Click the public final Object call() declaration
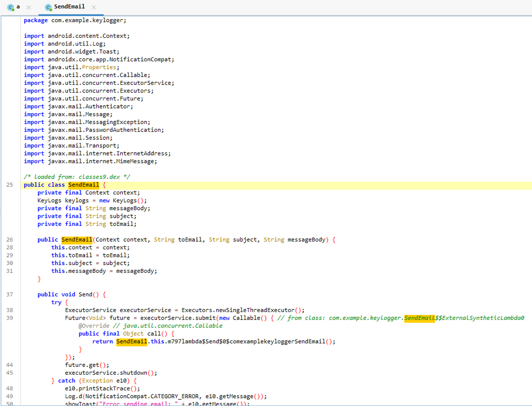 (x=126, y=334)
